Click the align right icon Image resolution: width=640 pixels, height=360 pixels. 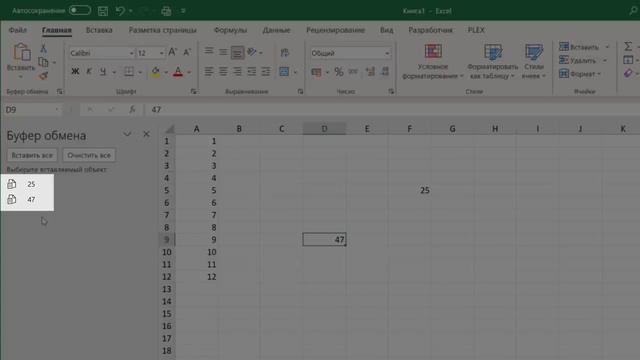(237, 72)
